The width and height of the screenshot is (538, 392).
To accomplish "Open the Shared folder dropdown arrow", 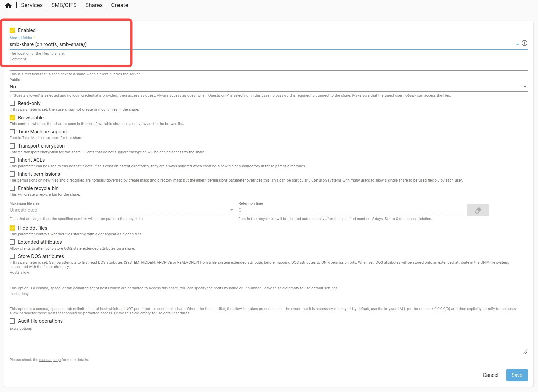I will 517,44.
